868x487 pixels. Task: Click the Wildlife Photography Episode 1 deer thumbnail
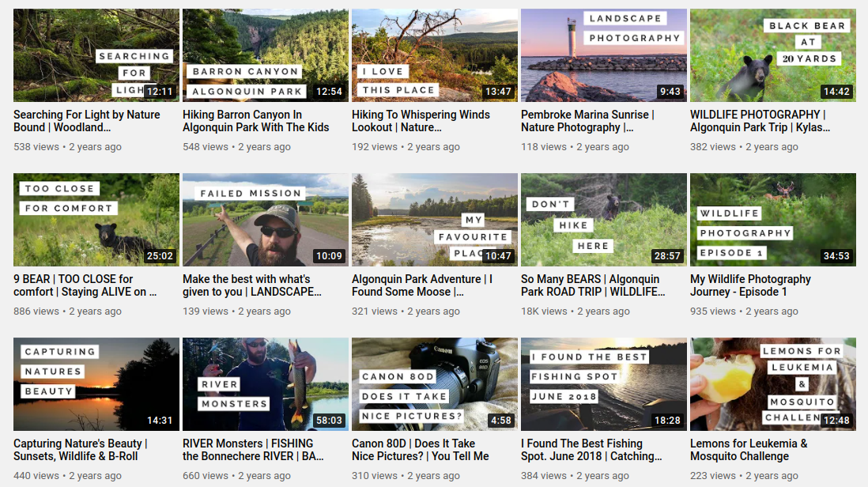773,220
